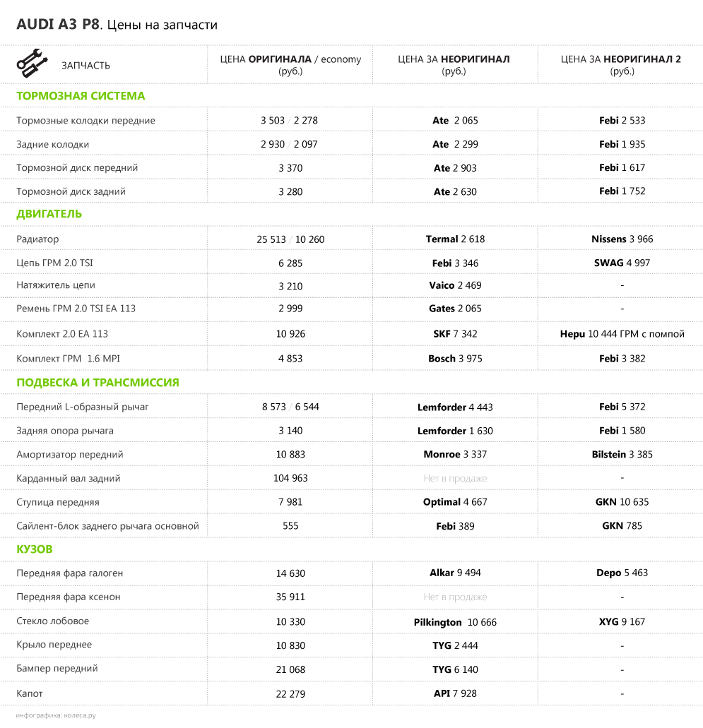
Task: Click the Nissens 3 966 price cell
Action: 622,239
